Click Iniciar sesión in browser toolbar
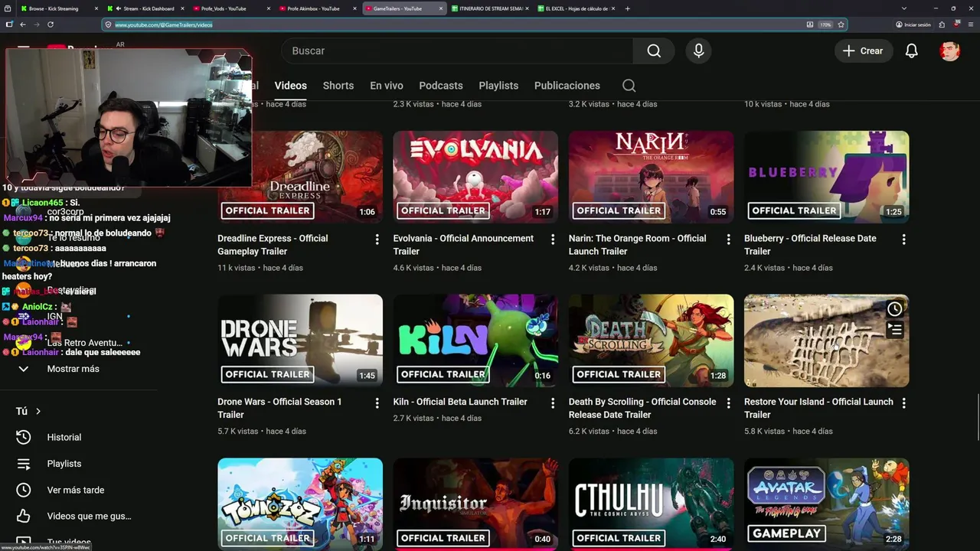980x551 pixels. (x=913, y=24)
